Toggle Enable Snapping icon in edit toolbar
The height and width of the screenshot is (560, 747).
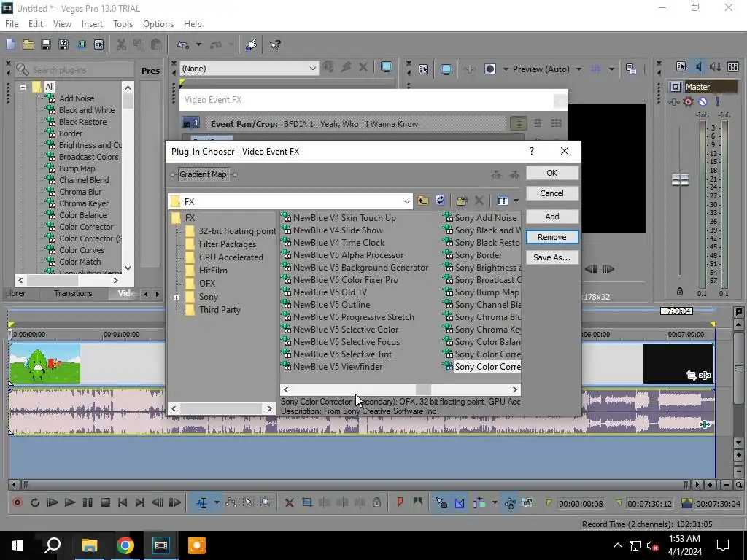(441, 502)
